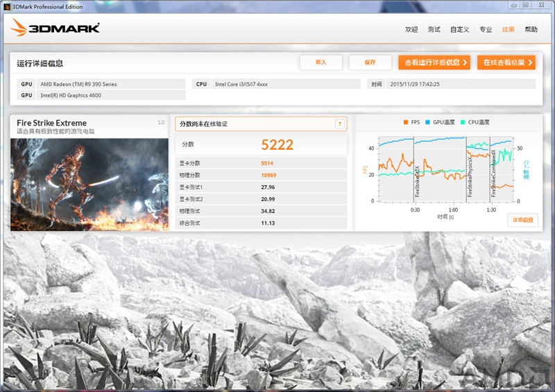555x392 pixels.
Task: Click the FPS orange legend swatch
Action: click(x=406, y=122)
